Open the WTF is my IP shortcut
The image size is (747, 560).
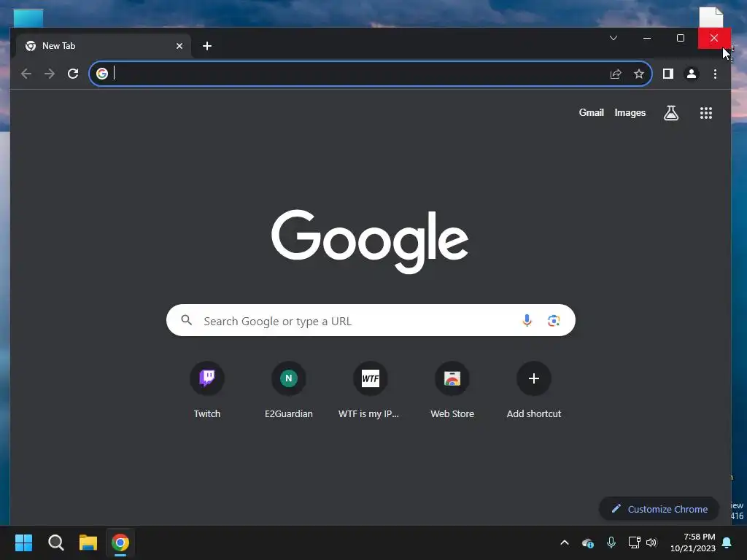coord(370,389)
